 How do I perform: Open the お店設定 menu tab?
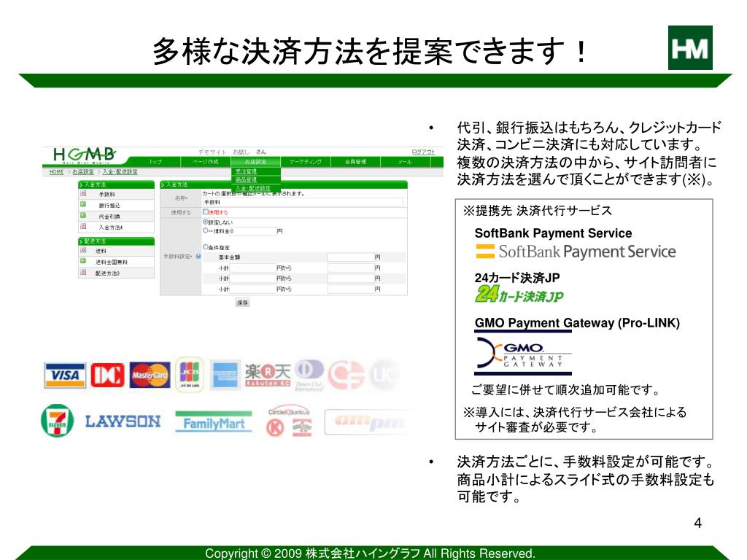pos(256,162)
